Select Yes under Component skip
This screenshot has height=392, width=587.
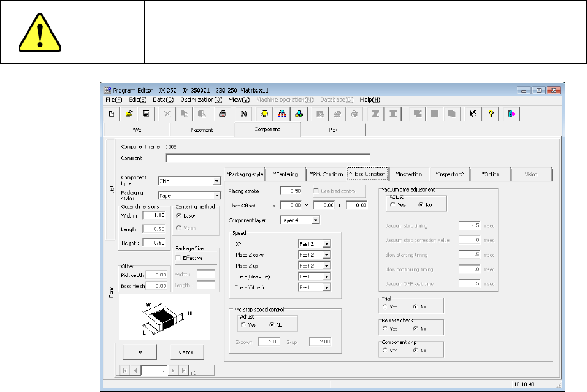point(385,351)
